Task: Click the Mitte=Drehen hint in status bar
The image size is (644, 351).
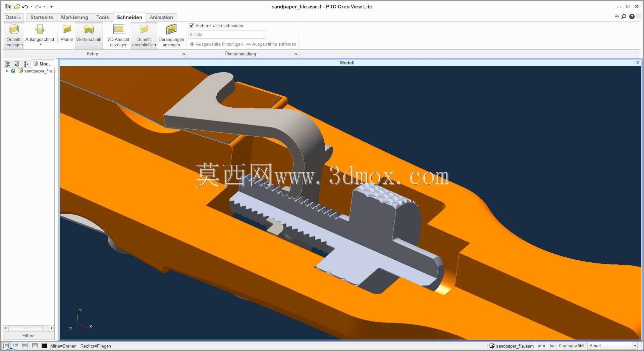Action: tap(63, 346)
